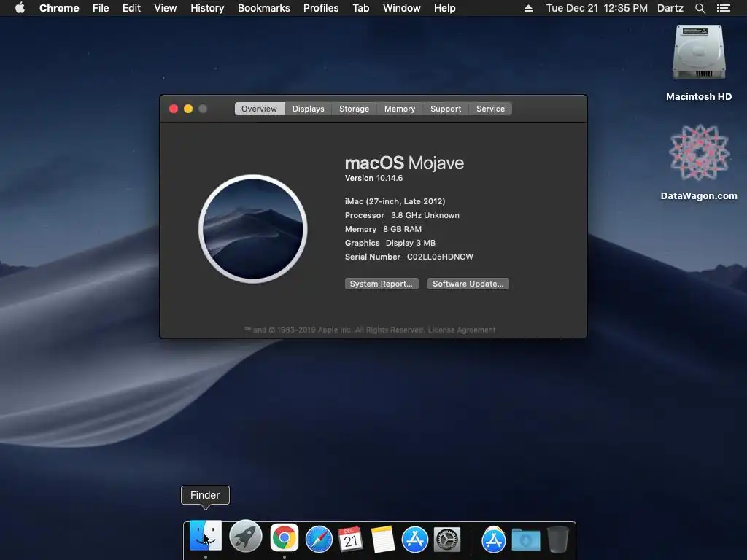The width and height of the screenshot is (747, 560).
Task: Open the Apple menu
Action: pos(20,8)
